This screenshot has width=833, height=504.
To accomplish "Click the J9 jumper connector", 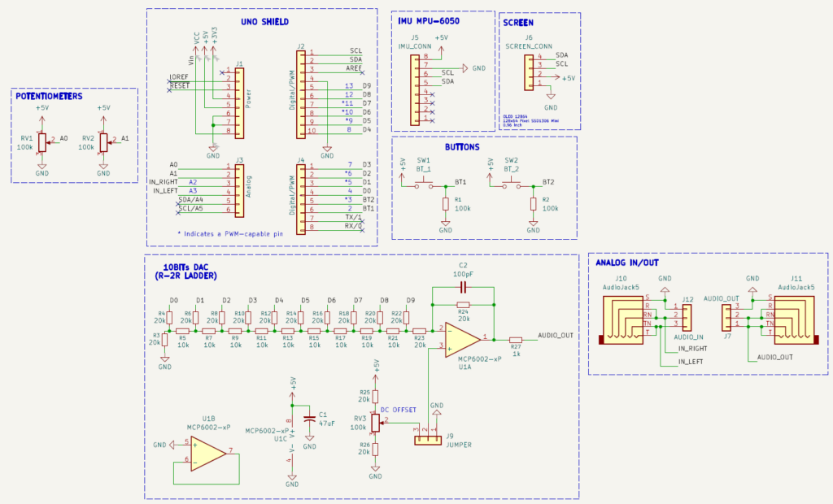I will click(431, 440).
